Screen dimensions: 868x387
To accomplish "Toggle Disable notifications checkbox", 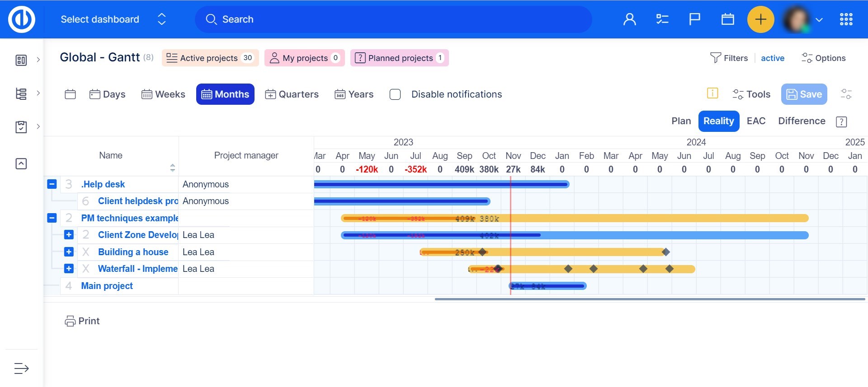I will pos(395,94).
